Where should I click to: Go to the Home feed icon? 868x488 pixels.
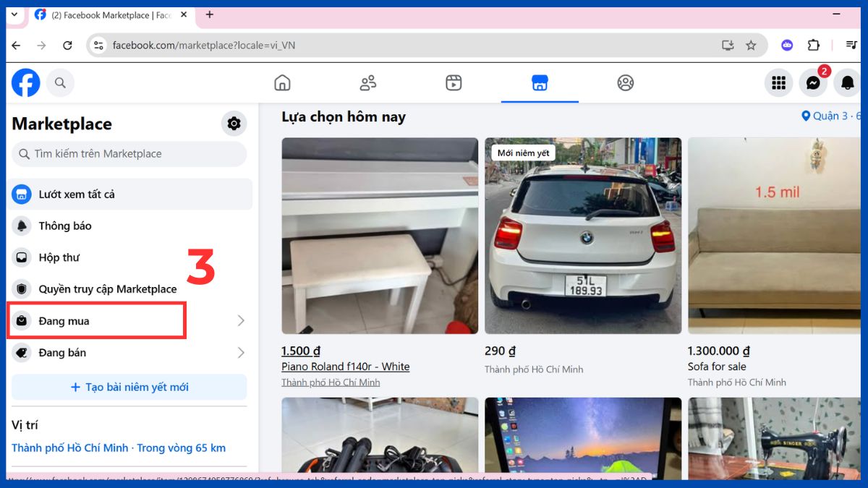(x=281, y=82)
